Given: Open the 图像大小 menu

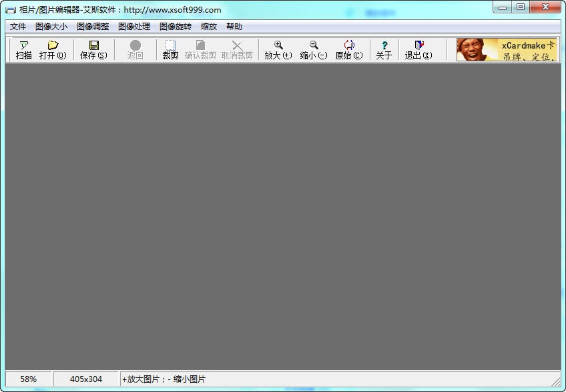Looking at the screenshot, I should pos(51,27).
